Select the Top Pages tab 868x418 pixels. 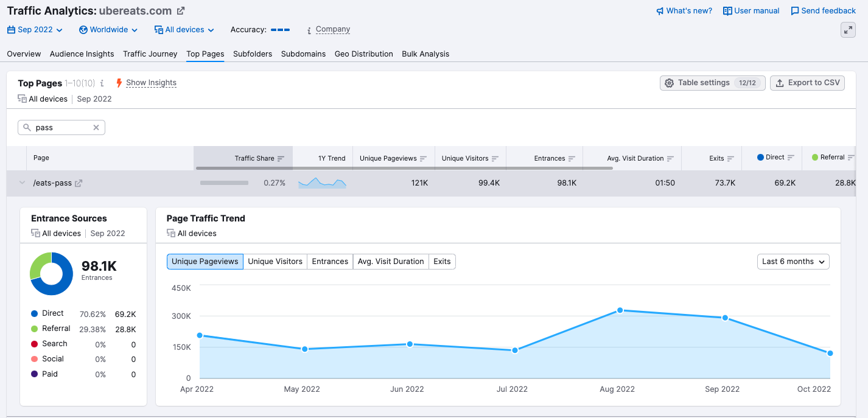coord(205,54)
